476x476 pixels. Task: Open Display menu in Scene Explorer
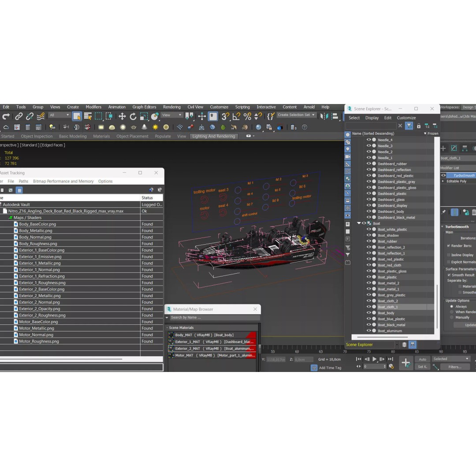point(372,118)
